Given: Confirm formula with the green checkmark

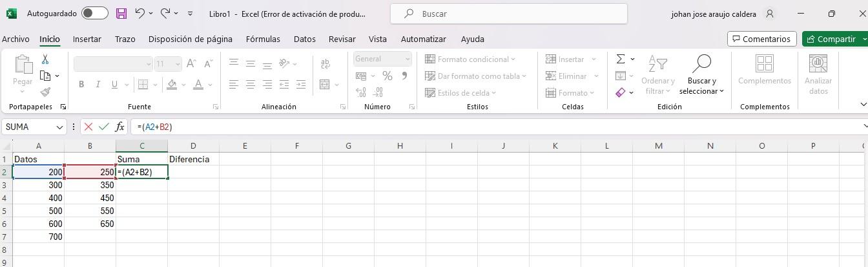Looking at the screenshot, I should (103, 127).
